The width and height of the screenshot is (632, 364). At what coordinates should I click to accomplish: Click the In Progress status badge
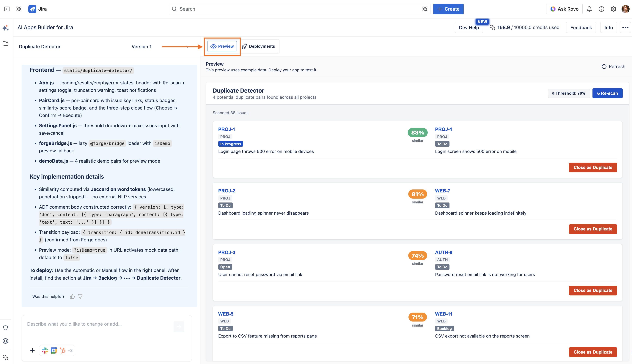(230, 144)
